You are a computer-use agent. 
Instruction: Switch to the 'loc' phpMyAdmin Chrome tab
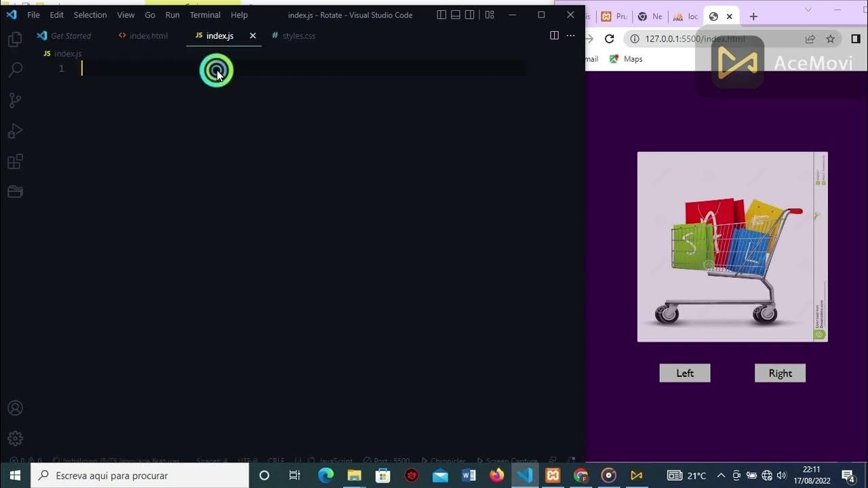[685, 16]
